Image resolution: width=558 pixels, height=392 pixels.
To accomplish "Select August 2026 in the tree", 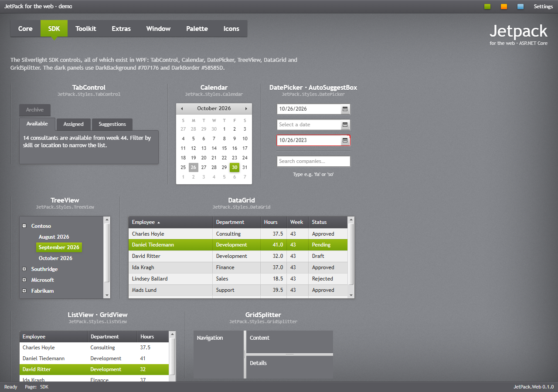I will 54,237.
